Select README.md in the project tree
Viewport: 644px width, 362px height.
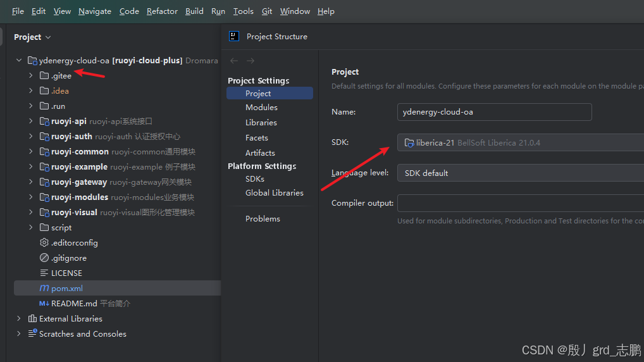(x=118, y=304)
